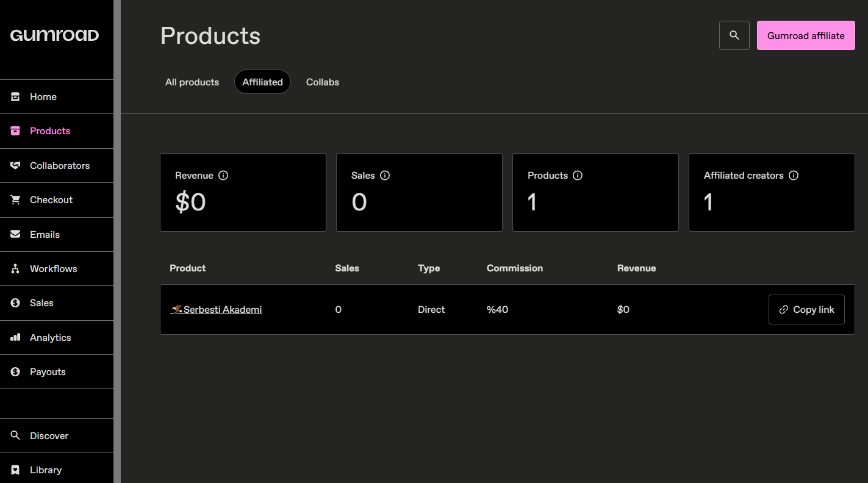Click the Collaborators handshake icon

[x=15, y=165]
